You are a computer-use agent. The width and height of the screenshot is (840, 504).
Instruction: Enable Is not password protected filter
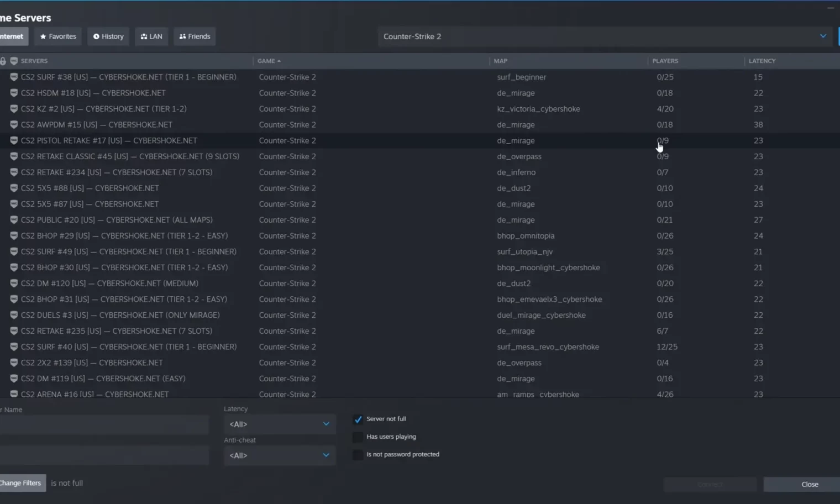click(358, 455)
